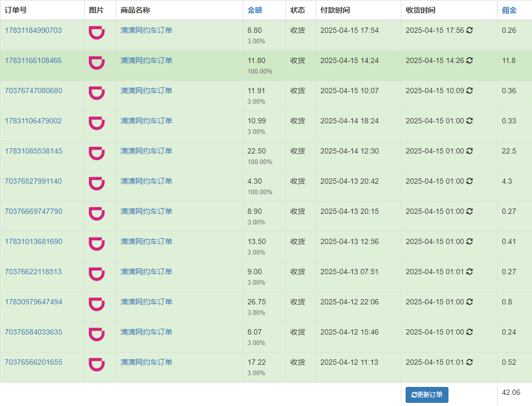Open order number 70376669747790
532x406 pixels.
click(34, 211)
